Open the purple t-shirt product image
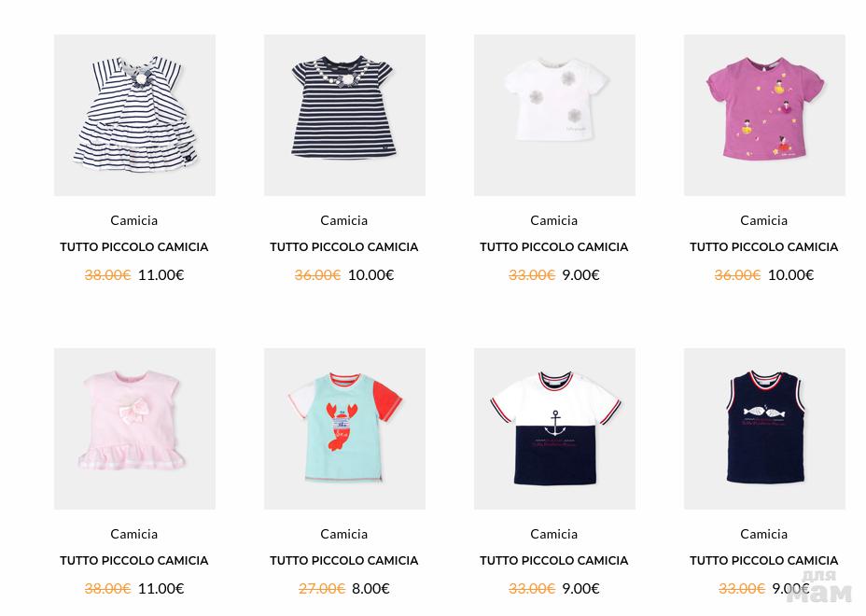This screenshot has height=616, width=866. 764,115
